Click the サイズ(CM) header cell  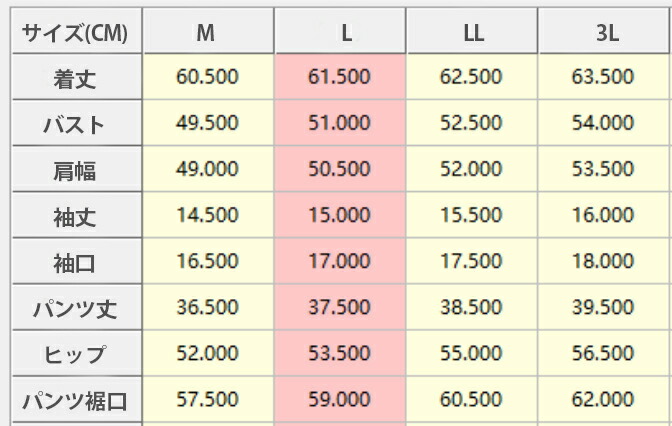tap(76, 32)
